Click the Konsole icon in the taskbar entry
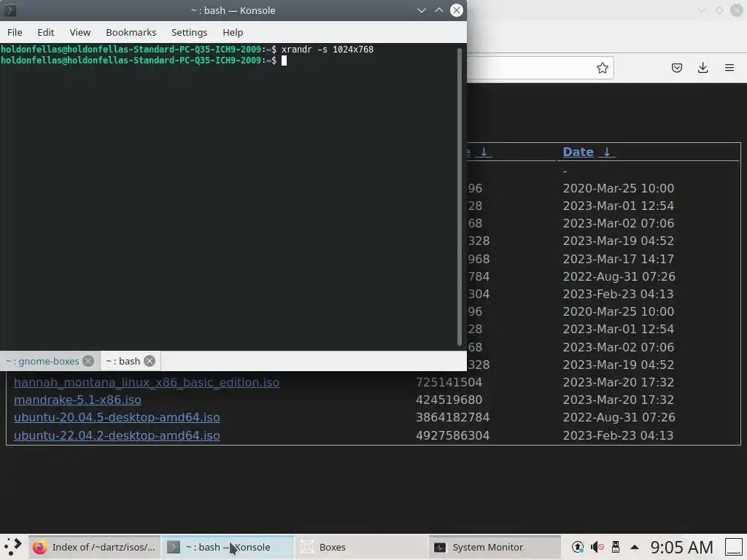Screen dimensions: 747x560 (x=174, y=547)
